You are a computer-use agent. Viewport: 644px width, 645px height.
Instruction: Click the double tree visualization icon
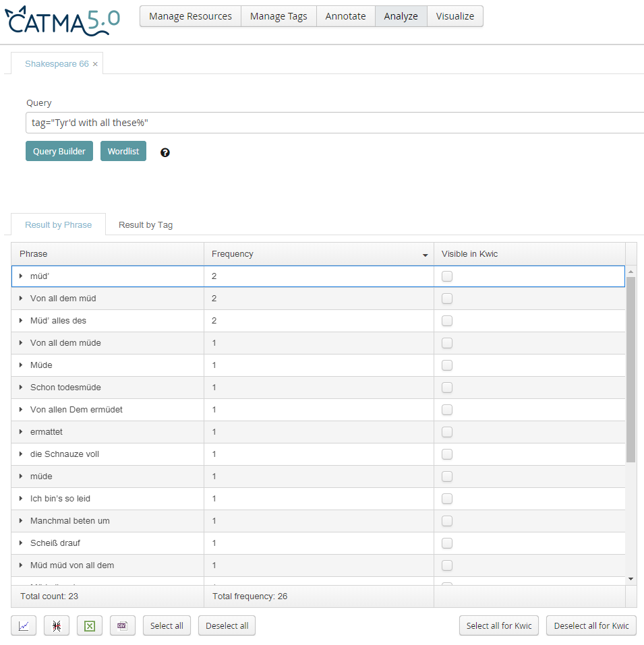coord(57,625)
